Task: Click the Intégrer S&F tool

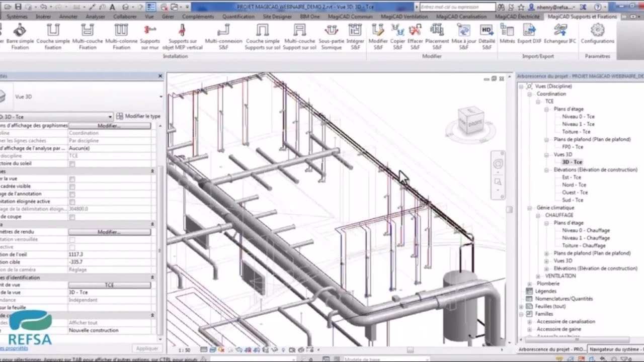Action: [x=355, y=36]
